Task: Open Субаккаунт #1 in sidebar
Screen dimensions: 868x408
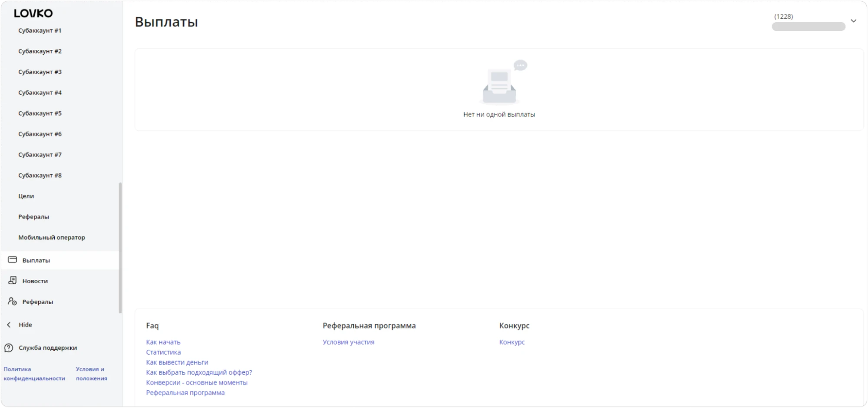Action: click(40, 30)
